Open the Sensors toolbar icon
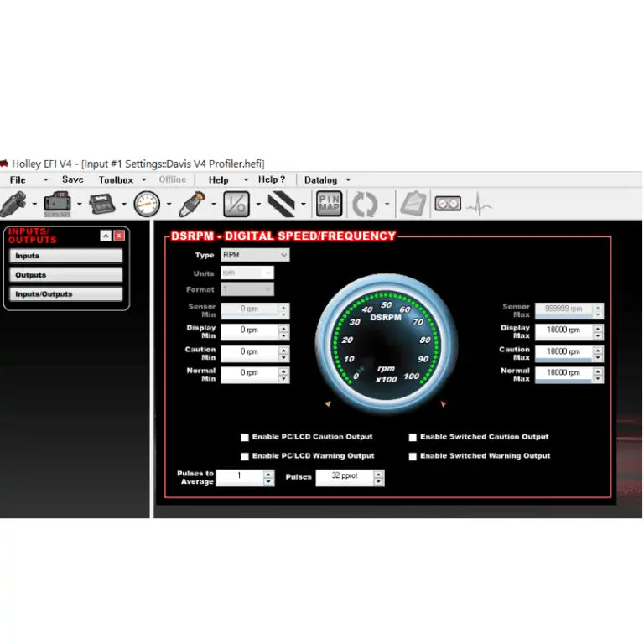 58,204
